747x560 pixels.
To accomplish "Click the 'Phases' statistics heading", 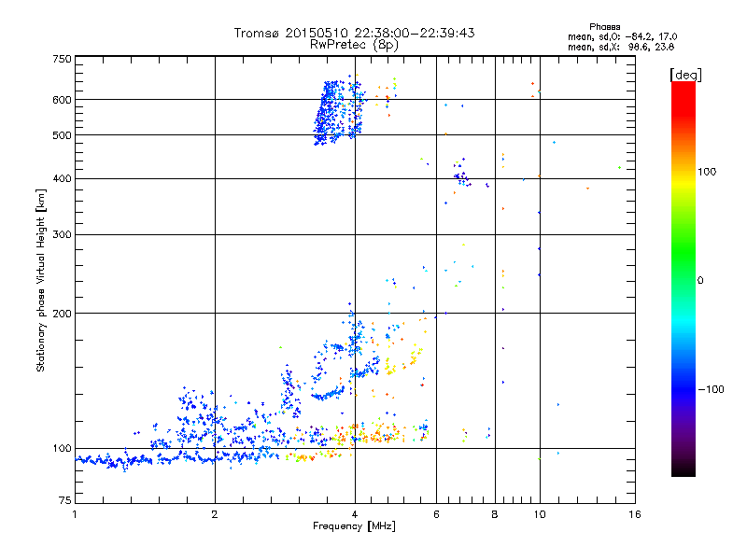I will coord(604,27).
